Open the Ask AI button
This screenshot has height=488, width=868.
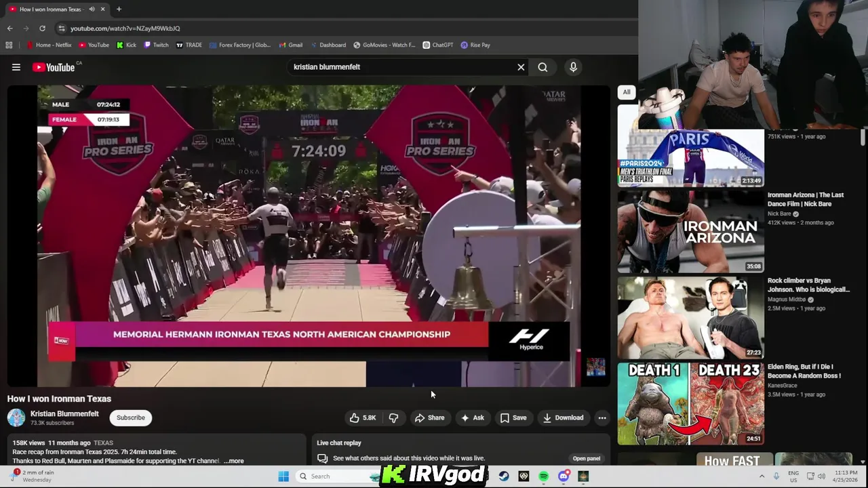tap(472, 418)
